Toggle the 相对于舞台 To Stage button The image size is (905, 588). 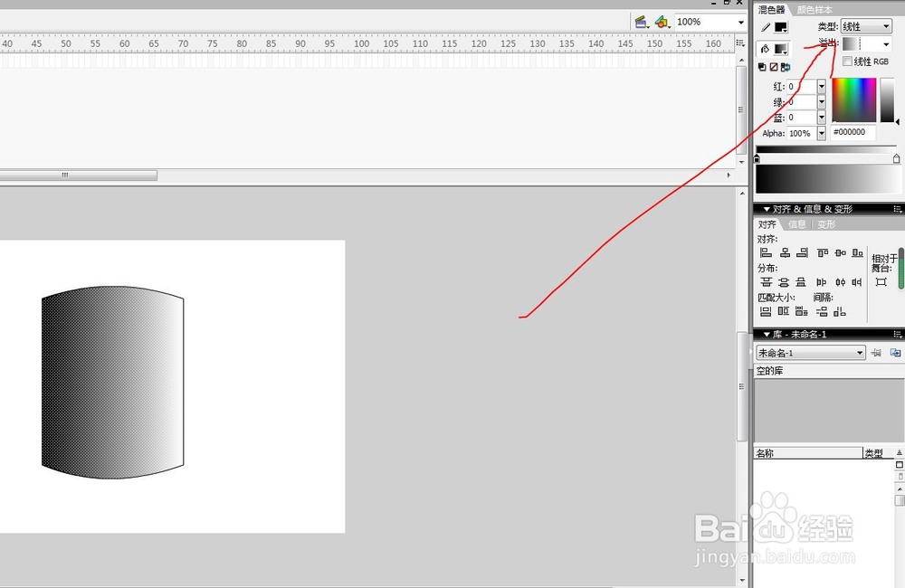click(x=881, y=281)
